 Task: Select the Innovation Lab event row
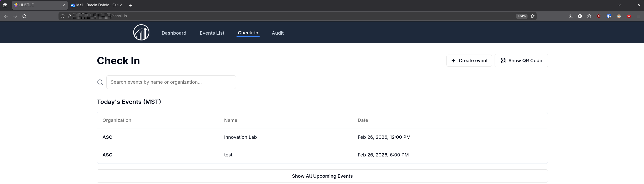pos(322,137)
